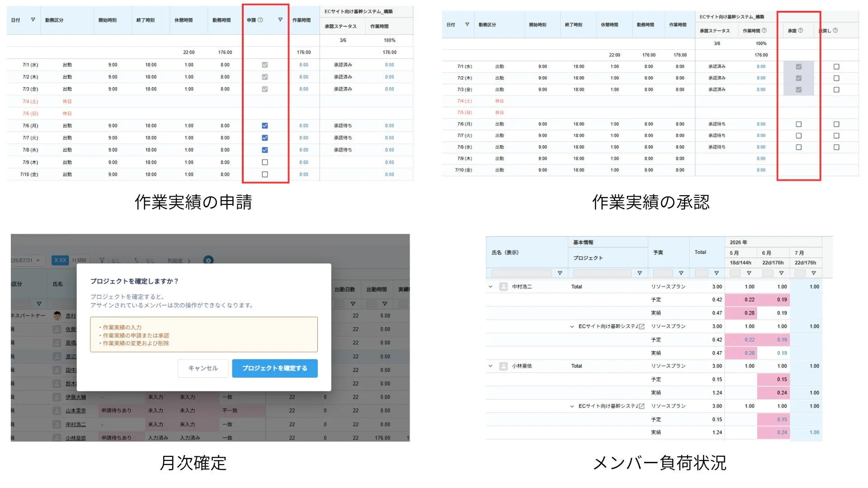Open 伊藤大輔 name link in 月次確定
This screenshot has height=488, width=868.
[75, 398]
